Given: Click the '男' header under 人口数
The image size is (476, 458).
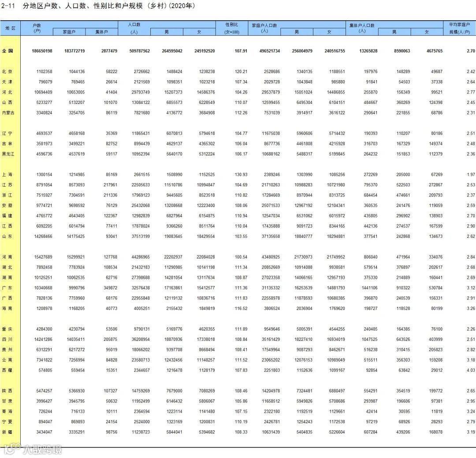Looking at the screenshot, I should click(x=167, y=32).
